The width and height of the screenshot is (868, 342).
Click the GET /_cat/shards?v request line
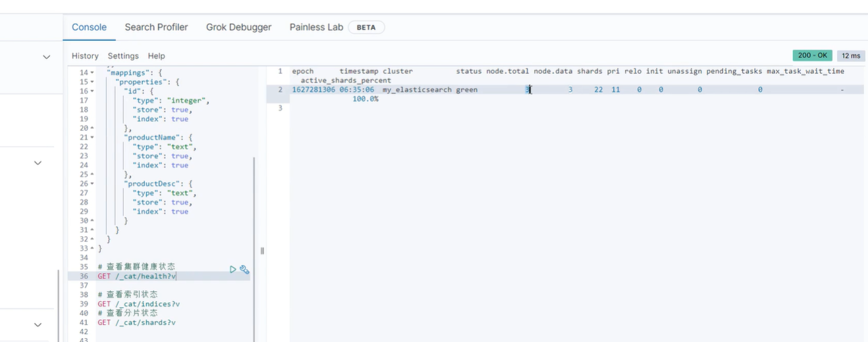pyautogui.click(x=136, y=322)
